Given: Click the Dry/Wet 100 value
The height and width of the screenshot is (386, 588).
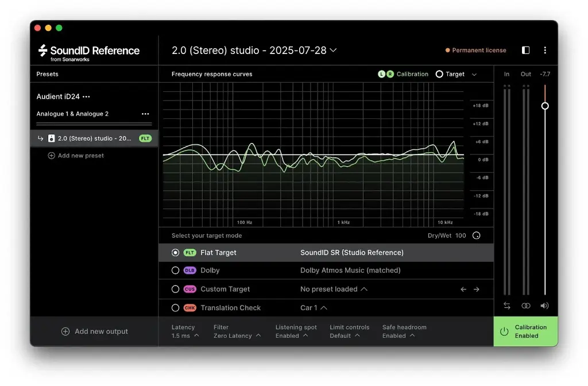Looking at the screenshot, I should pos(461,236).
